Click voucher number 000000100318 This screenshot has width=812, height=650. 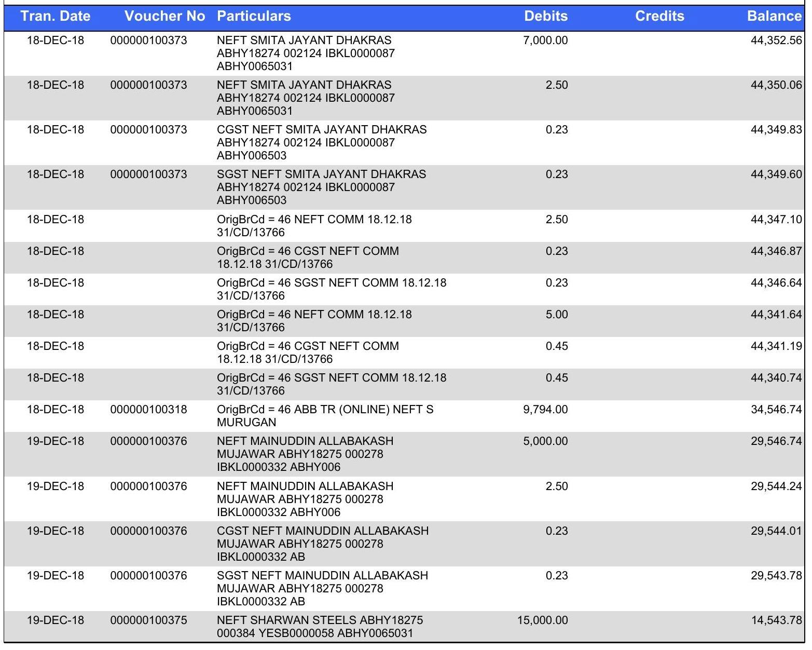pyautogui.click(x=148, y=410)
